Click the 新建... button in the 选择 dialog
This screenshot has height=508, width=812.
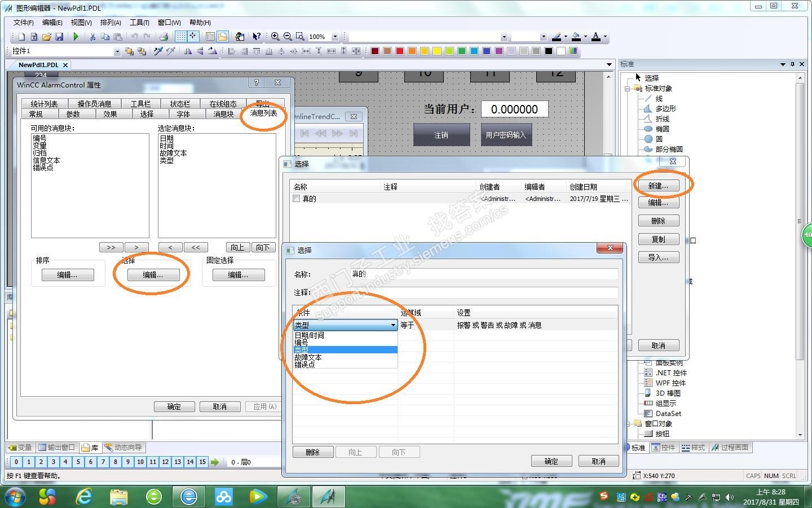[x=658, y=186]
